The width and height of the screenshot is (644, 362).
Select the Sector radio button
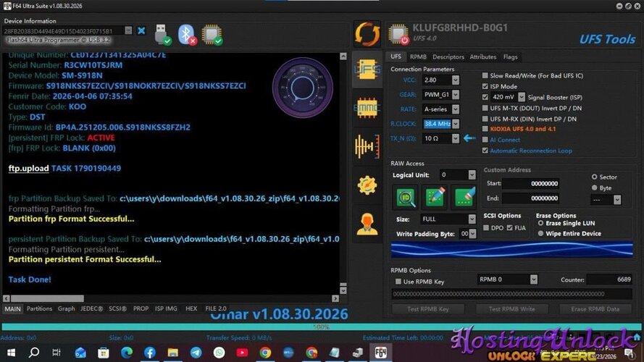coord(594,177)
